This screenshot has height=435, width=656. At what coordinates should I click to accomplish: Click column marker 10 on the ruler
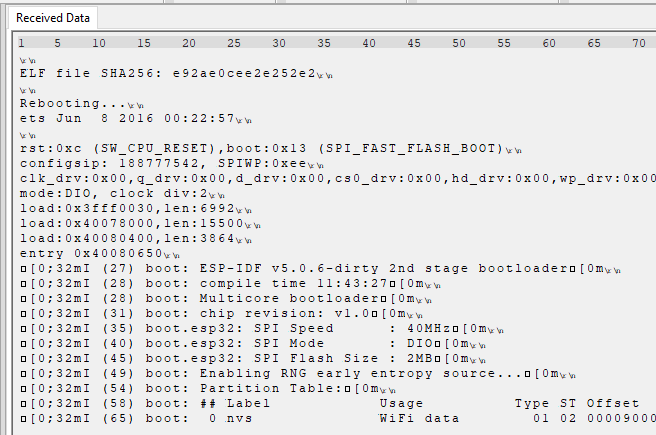pyautogui.click(x=99, y=43)
